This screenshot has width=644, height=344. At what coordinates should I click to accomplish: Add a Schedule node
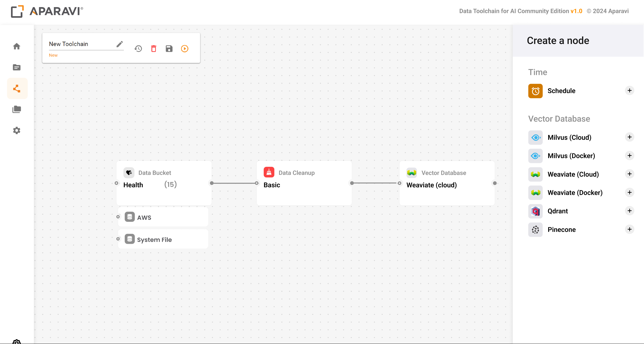(x=630, y=91)
